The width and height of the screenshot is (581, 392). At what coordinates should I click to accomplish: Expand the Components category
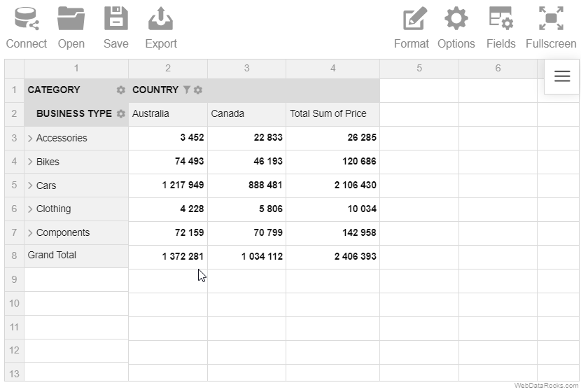tap(30, 232)
